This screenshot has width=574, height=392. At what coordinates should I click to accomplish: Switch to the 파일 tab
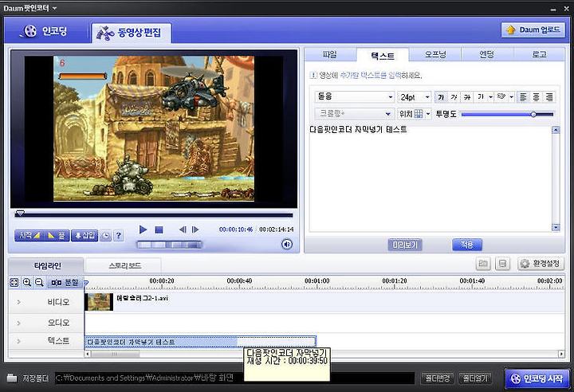pyautogui.click(x=330, y=54)
